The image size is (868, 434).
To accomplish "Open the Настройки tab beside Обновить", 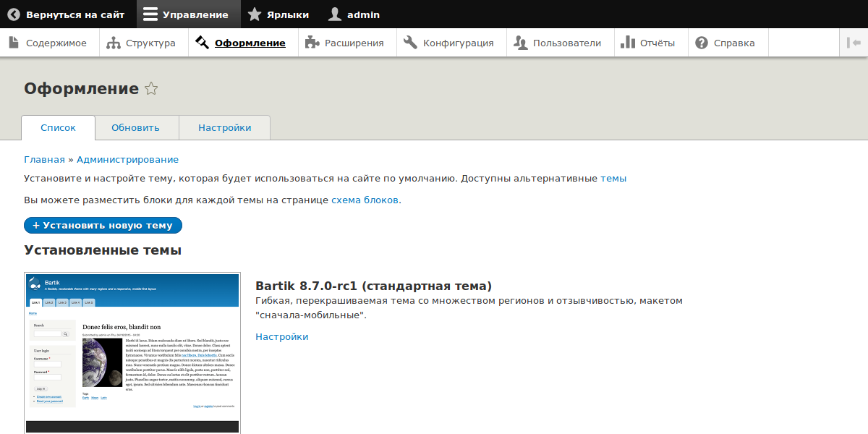I will click(x=225, y=128).
